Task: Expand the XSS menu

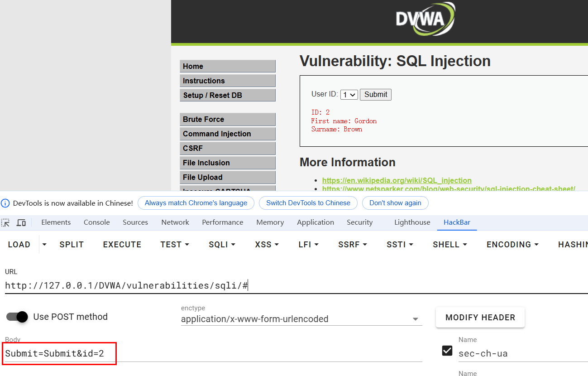Action: (267, 245)
